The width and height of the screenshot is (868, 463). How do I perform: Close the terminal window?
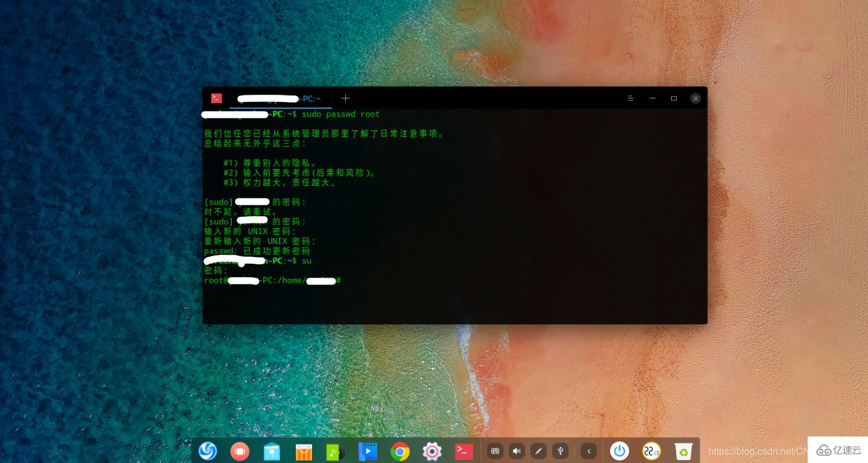[696, 98]
